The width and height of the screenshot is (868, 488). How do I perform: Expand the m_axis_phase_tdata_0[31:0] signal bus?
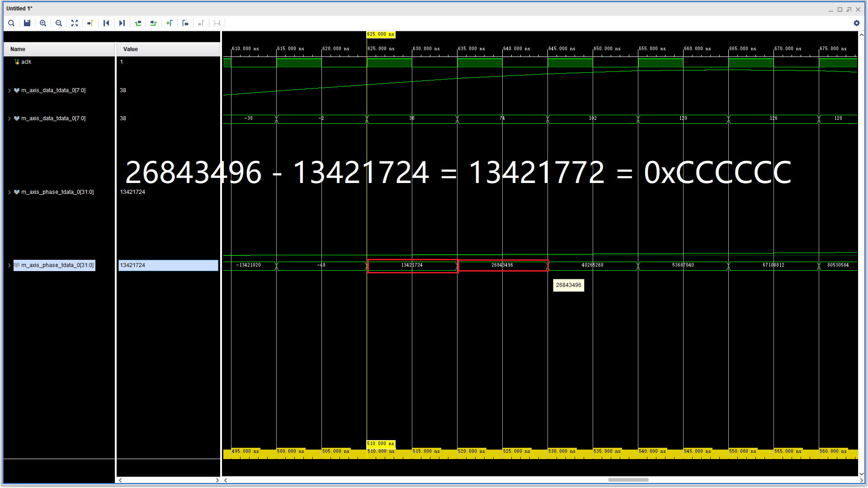pos(9,192)
